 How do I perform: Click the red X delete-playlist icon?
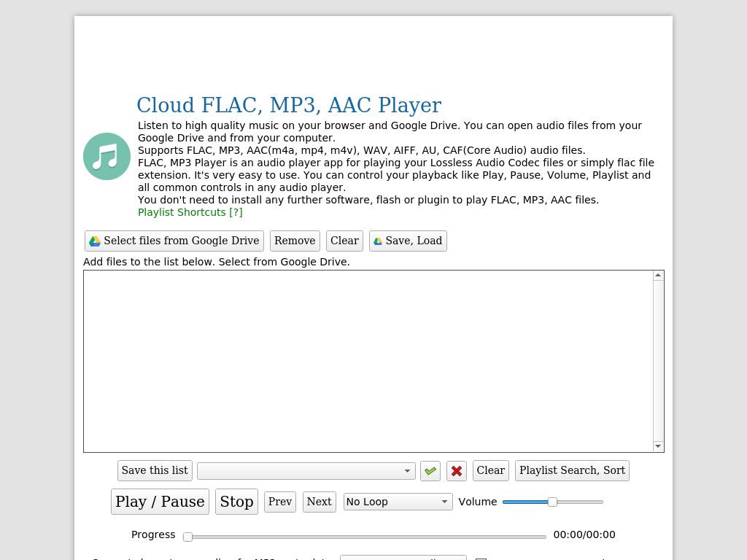click(x=457, y=471)
